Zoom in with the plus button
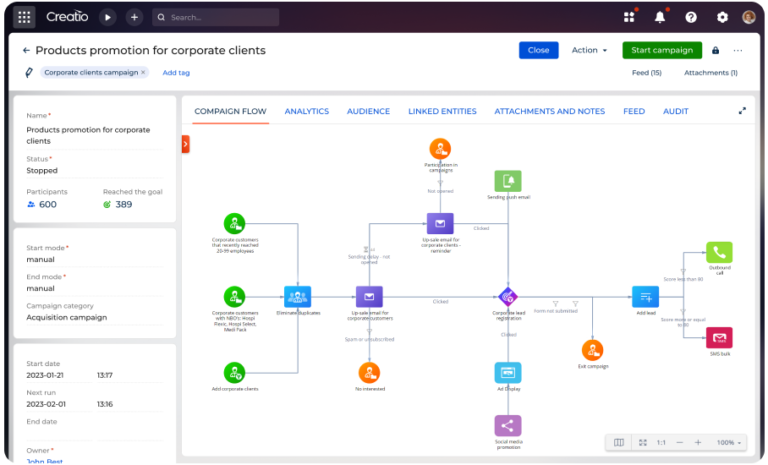 (x=698, y=442)
